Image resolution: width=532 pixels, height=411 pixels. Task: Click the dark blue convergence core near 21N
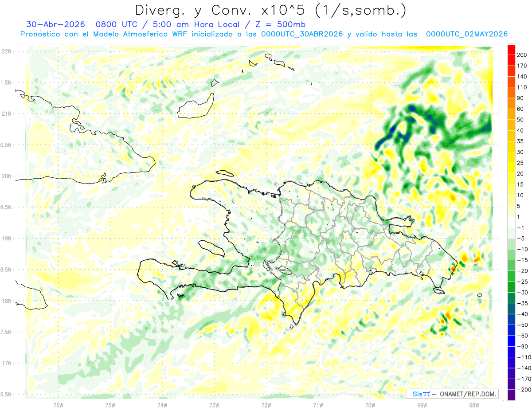(412, 109)
